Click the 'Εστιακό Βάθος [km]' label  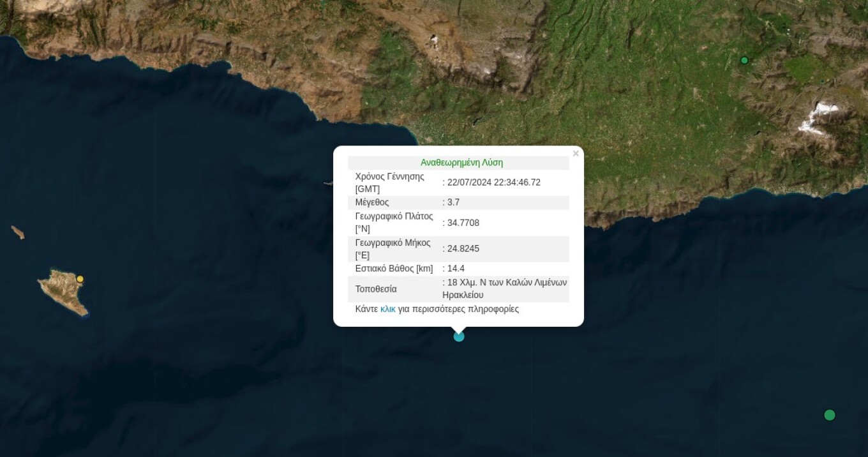pyautogui.click(x=394, y=269)
